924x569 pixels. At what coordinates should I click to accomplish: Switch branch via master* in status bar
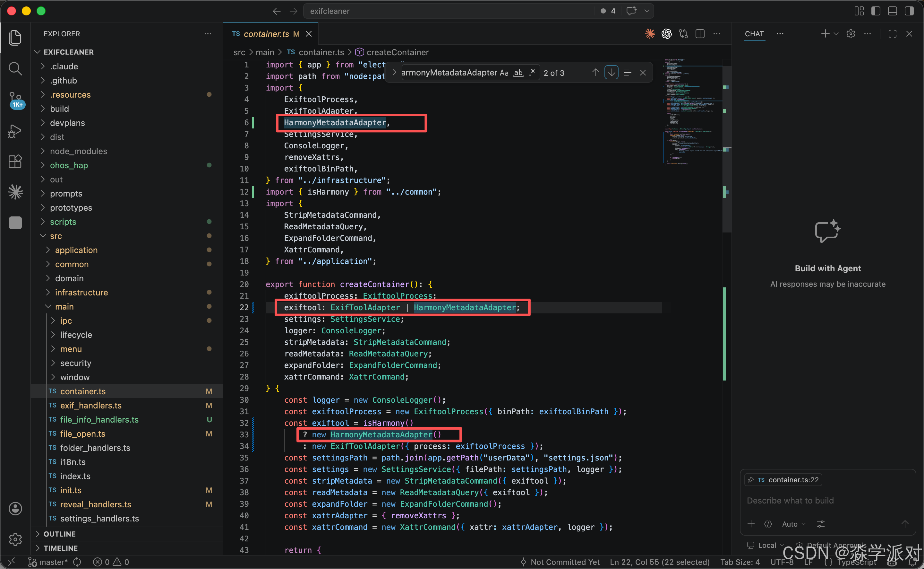point(49,562)
